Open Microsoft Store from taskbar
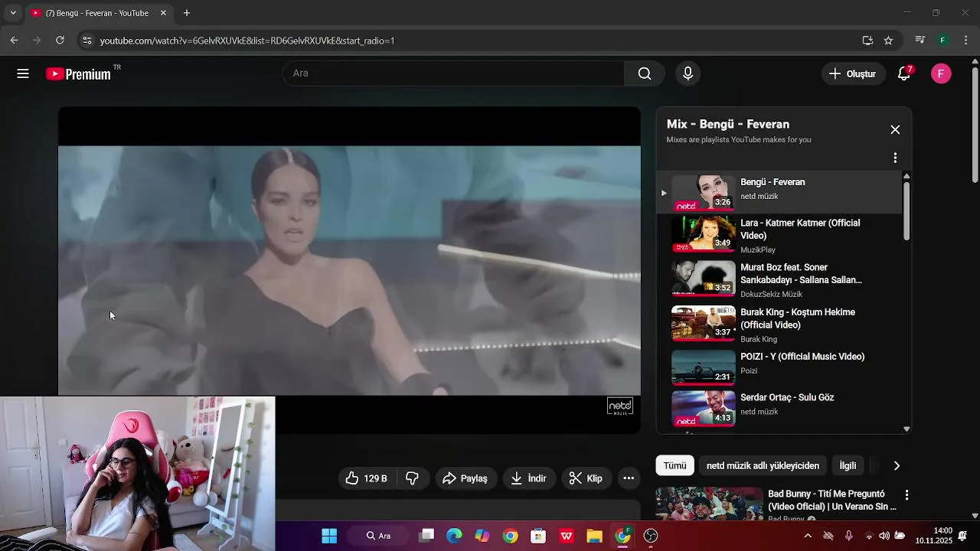The width and height of the screenshot is (980, 551). (538, 536)
